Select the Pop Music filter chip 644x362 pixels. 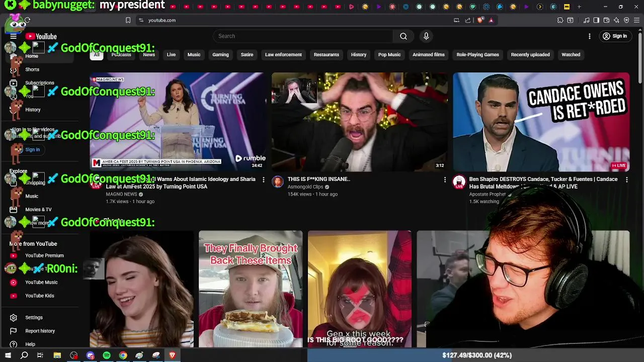[x=389, y=55]
